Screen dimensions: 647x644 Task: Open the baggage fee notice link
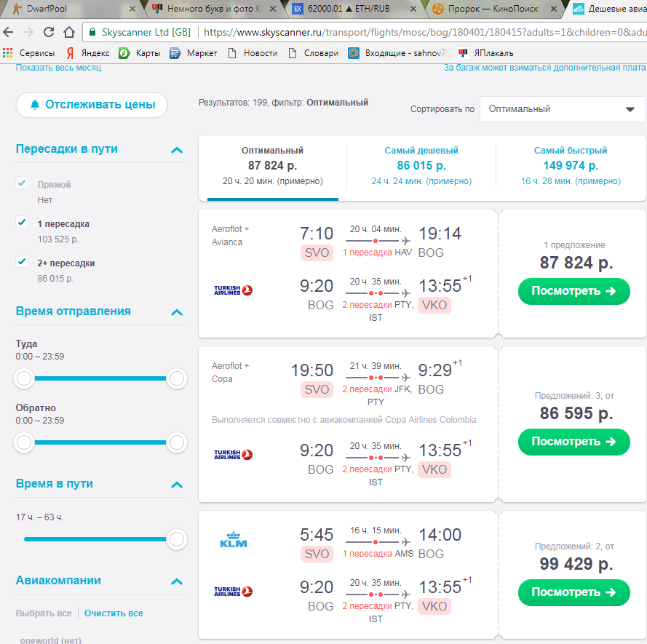[x=544, y=68]
